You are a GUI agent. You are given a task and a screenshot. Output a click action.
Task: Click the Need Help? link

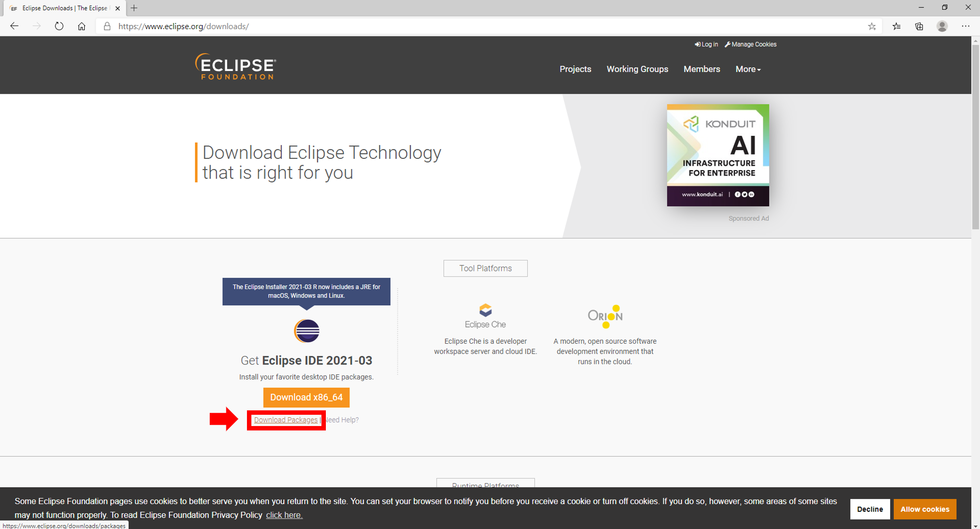point(341,420)
